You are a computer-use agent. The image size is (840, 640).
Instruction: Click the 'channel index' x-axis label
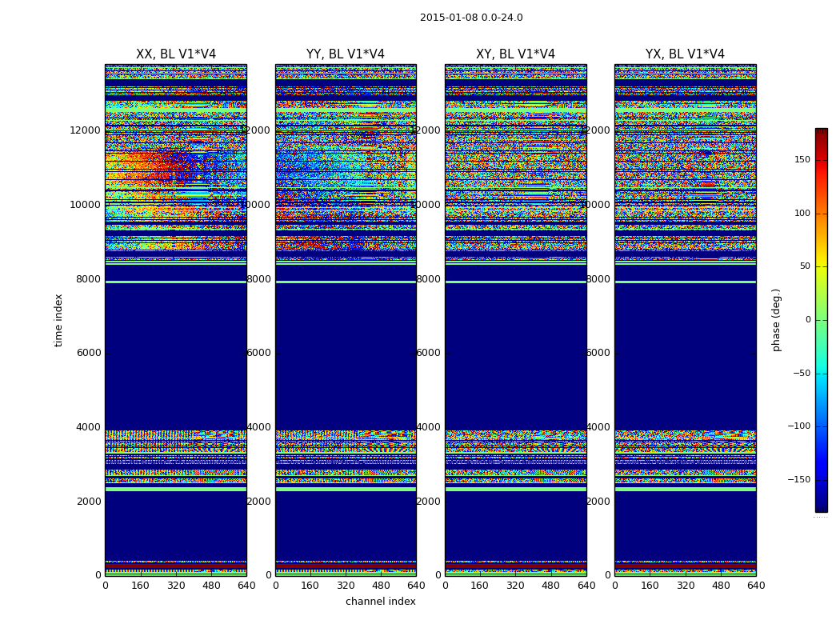381,602
